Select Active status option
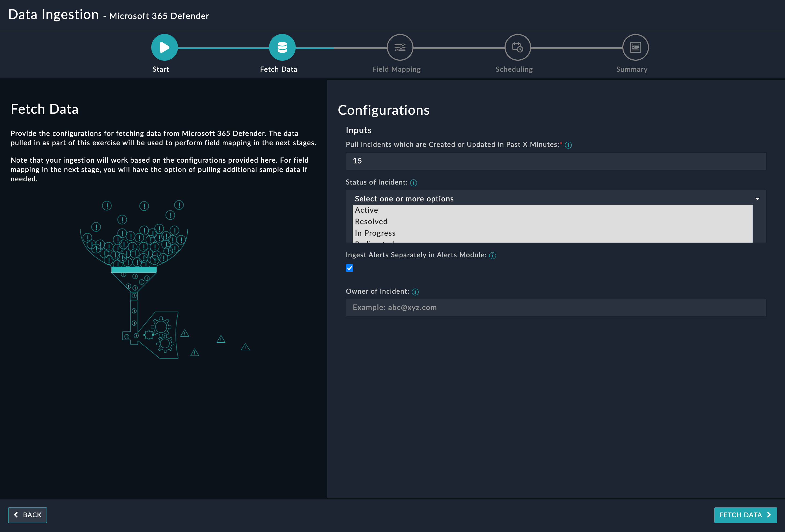 point(366,210)
